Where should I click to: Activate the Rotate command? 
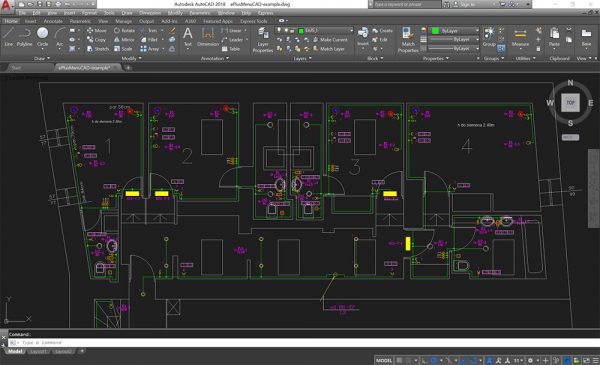124,31
